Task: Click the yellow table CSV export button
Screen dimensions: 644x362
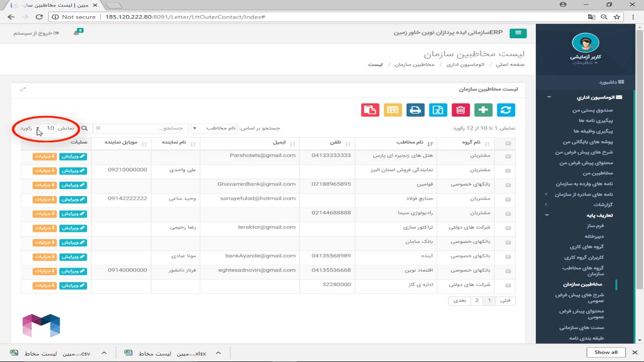Action: pos(393,110)
